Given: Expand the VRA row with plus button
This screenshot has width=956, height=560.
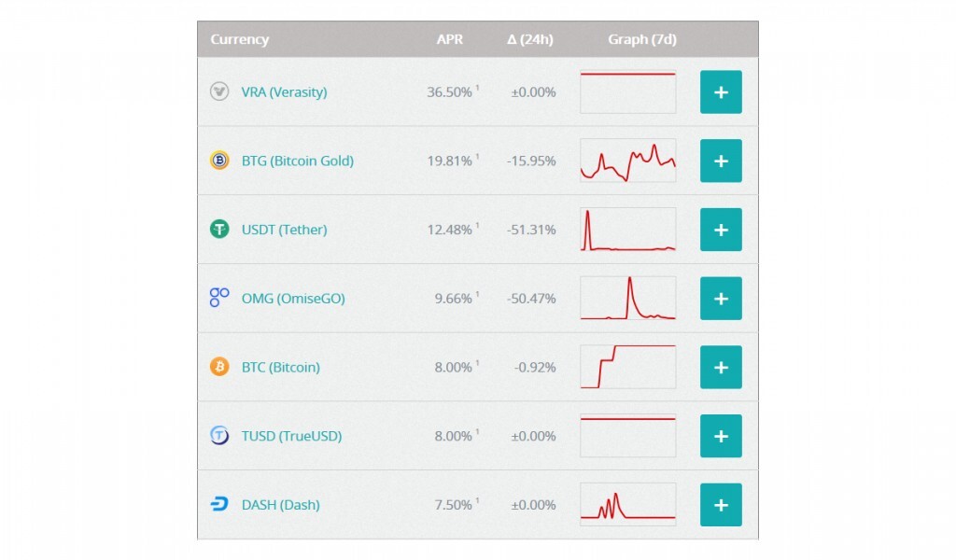Looking at the screenshot, I should (x=721, y=91).
